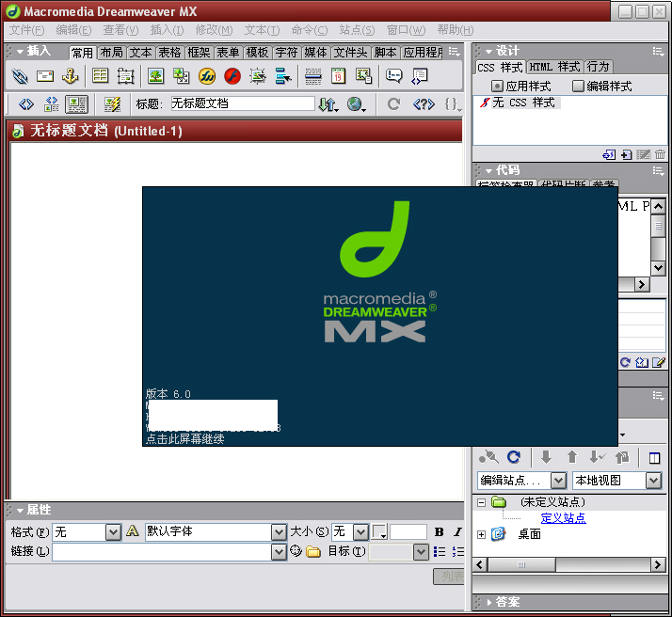672x617 pixels.
Task: Insert a Flash object using the red icon
Action: (x=232, y=76)
